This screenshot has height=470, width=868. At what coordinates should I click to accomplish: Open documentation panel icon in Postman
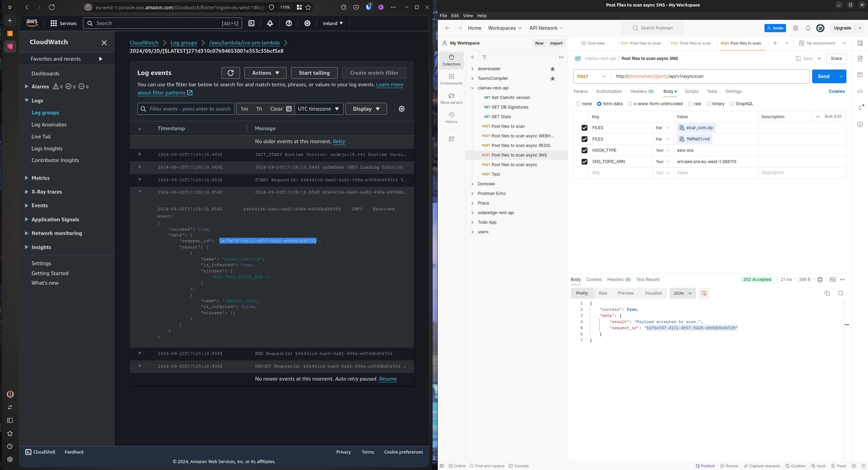pos(860,59)
